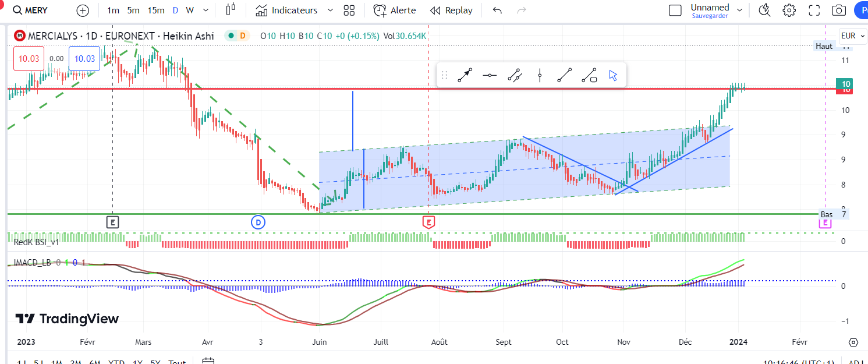The image size is (868, 364).
Task: Click the Sept label on time axis
Action: pyautogui.click(x=503, y=342)
